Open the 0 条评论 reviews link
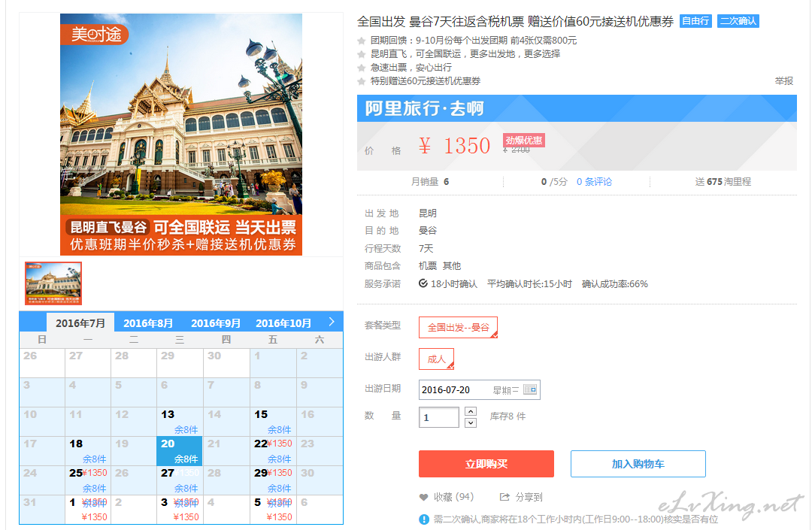Image resolution: width=812 pixels, height=530 pixels. (594, 182)
